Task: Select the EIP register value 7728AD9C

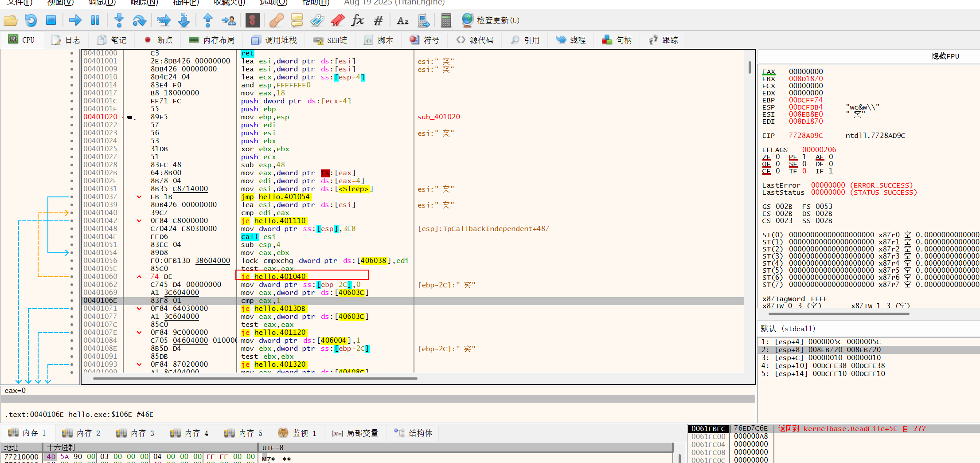Action: click(805, 136)
